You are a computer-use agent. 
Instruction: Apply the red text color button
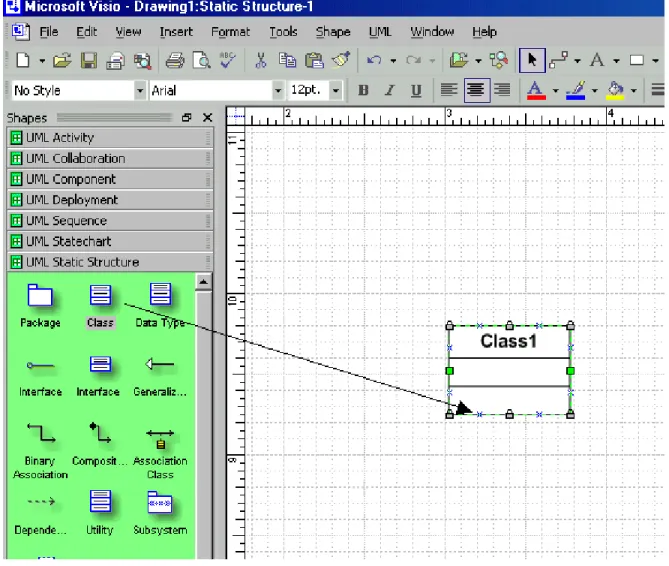tap(536, 90)
